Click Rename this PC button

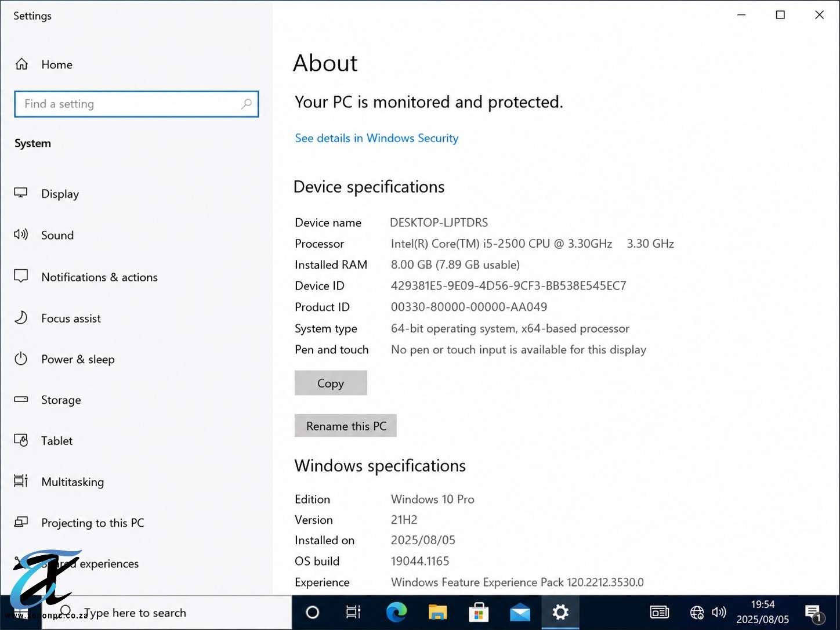(346, 426)
